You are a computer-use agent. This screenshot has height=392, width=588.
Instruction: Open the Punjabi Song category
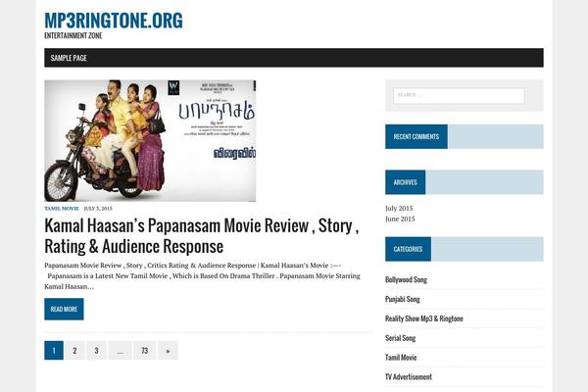pyautogui.click(x=403, y=299)
